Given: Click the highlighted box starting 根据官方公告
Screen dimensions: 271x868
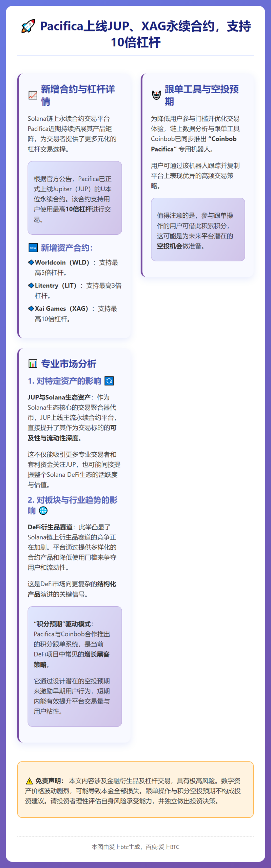Looking at the screenshot, I should pyautogui.click(x=75, y=198).
